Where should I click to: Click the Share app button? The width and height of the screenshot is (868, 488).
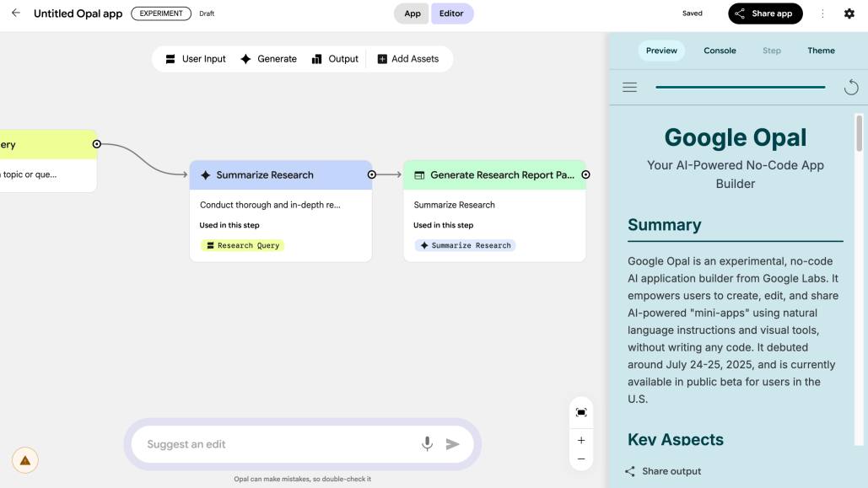click(x=765, y=13)
